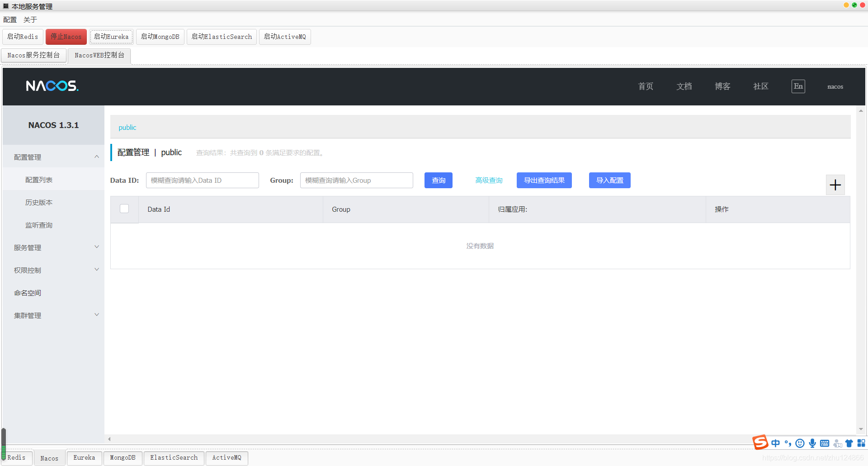Open the Sogou toolbox grid icon
The image size is (868, 466).
pos(861,443)
